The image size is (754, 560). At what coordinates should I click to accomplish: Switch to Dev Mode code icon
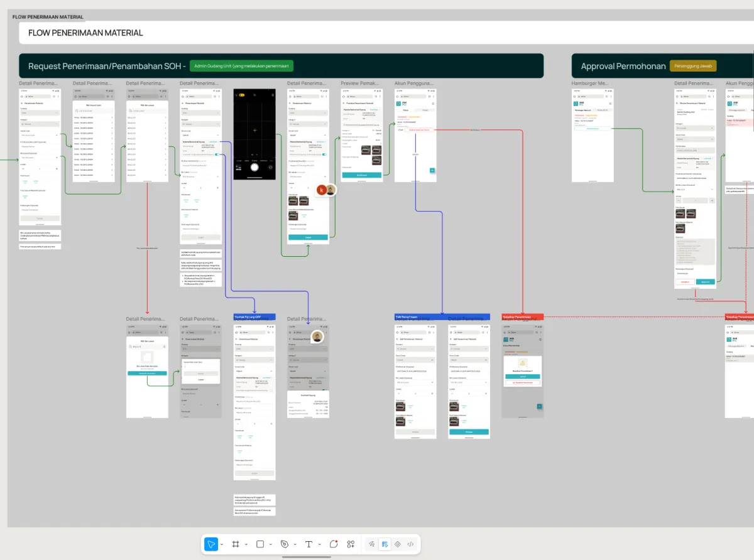[410, 544]
